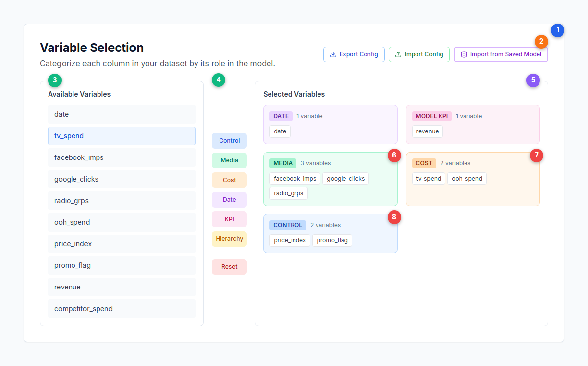
Task: Select date in Available Variables
Action: [122, 114]
